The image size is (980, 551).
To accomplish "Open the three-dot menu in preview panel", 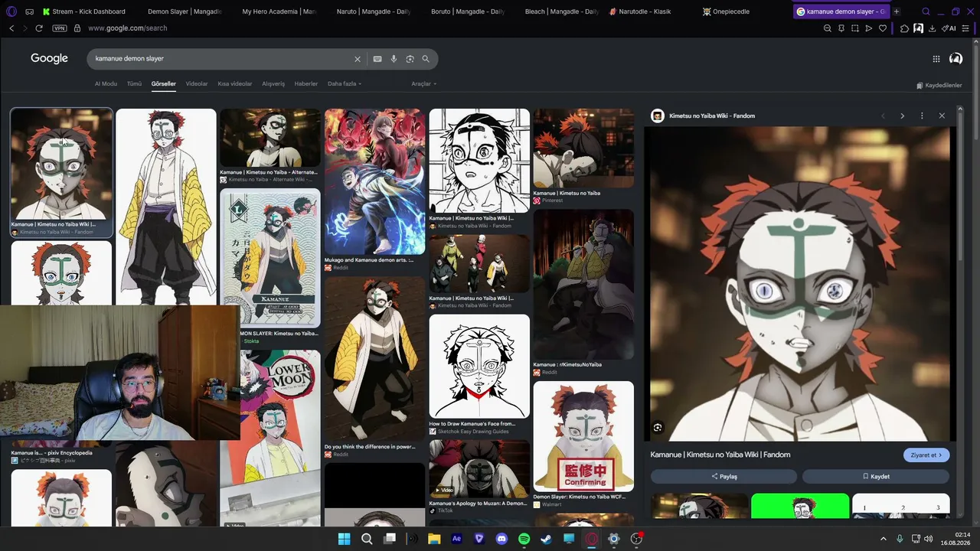I will pyautogui.click(x=922, y=116).
